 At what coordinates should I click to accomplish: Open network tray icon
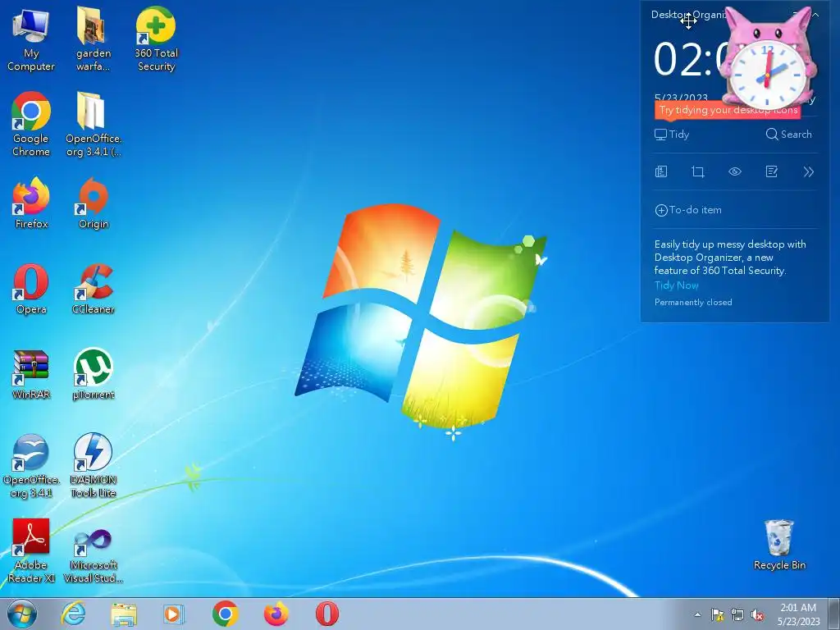coord(737,615)
